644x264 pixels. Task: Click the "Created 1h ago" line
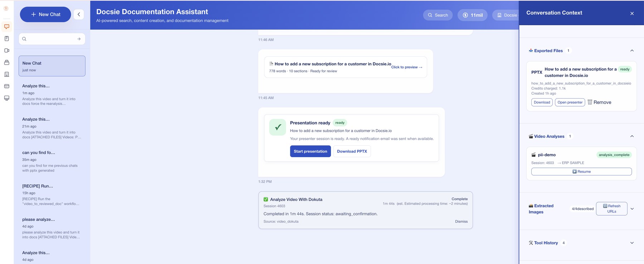(543, 94)
